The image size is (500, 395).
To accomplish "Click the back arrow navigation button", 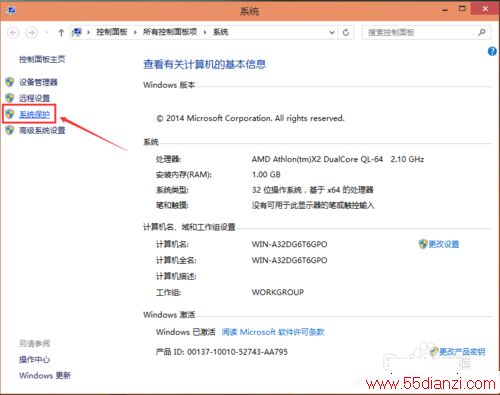I will [x=13, y=32].
